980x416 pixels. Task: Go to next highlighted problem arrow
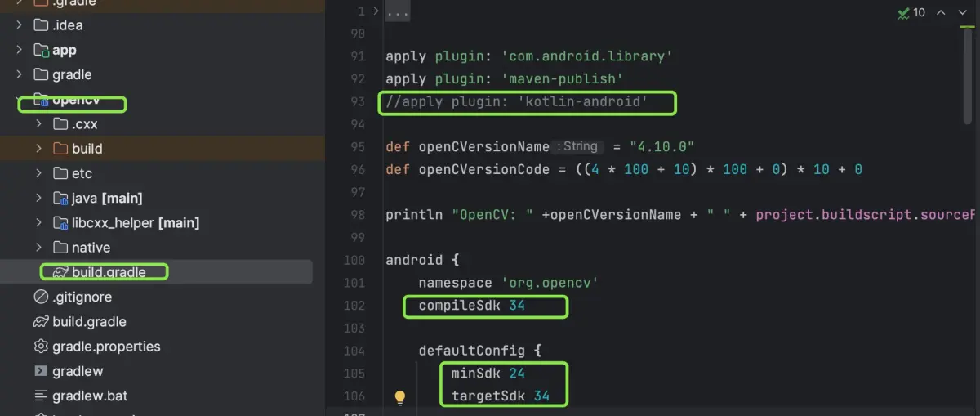tap(964, 12)
